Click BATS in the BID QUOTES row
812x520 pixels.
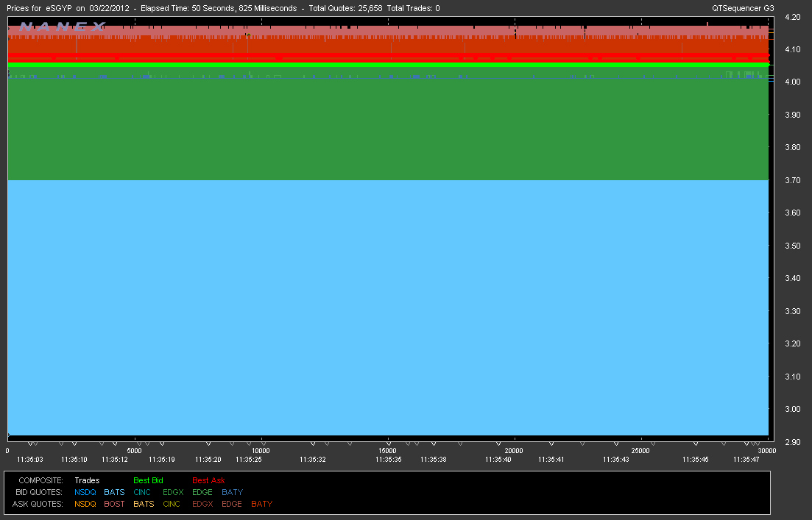coord(114,492)
